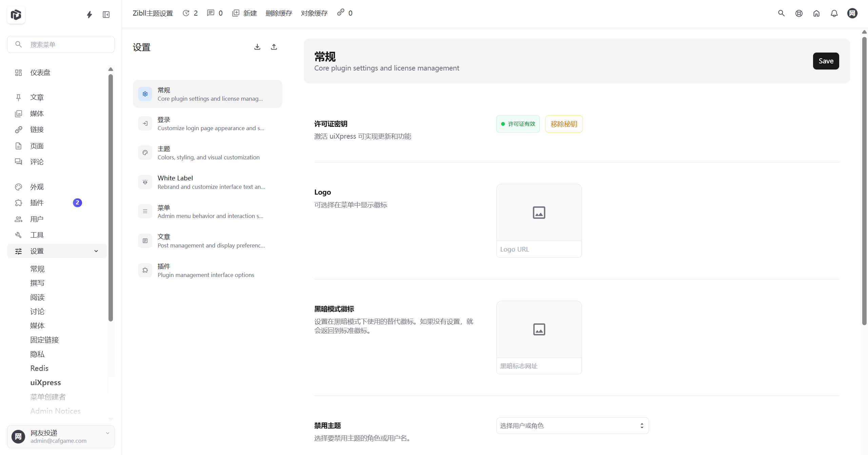Click the Save button
This screenshot has width=868, height=455.
click(826, 61)
